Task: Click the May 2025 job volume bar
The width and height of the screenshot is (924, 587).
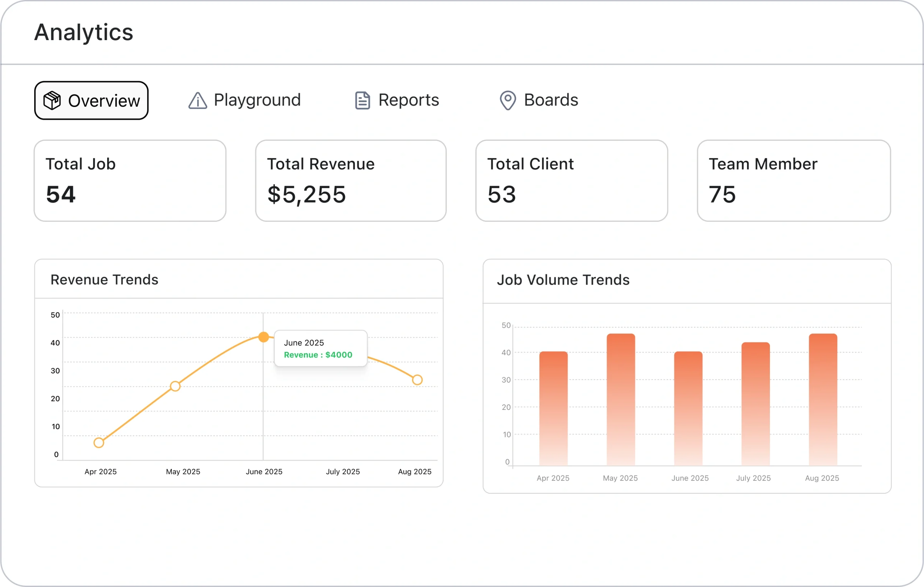Action: coord(620,399)
